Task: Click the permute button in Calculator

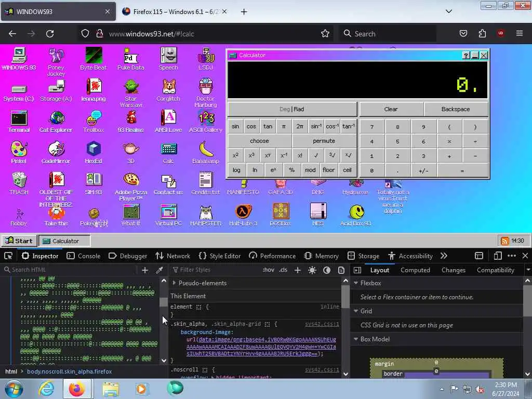Action: point(324,141)
